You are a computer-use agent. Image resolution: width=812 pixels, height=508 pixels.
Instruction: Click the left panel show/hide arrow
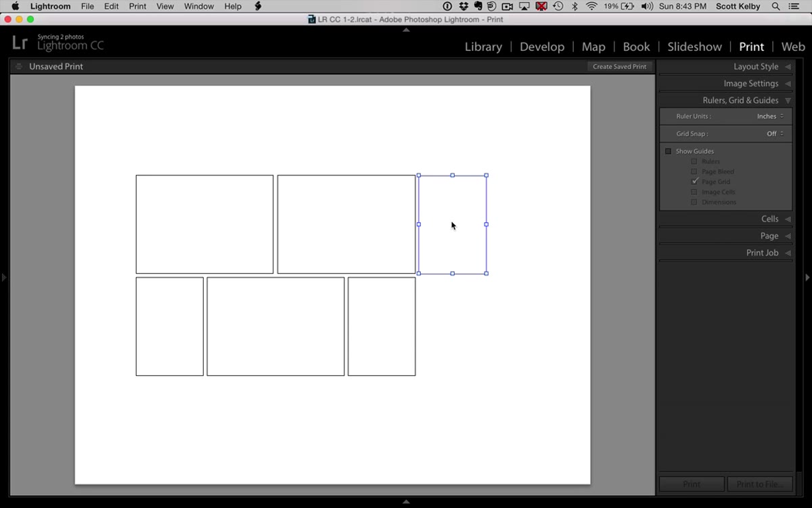tap(4, 277)
